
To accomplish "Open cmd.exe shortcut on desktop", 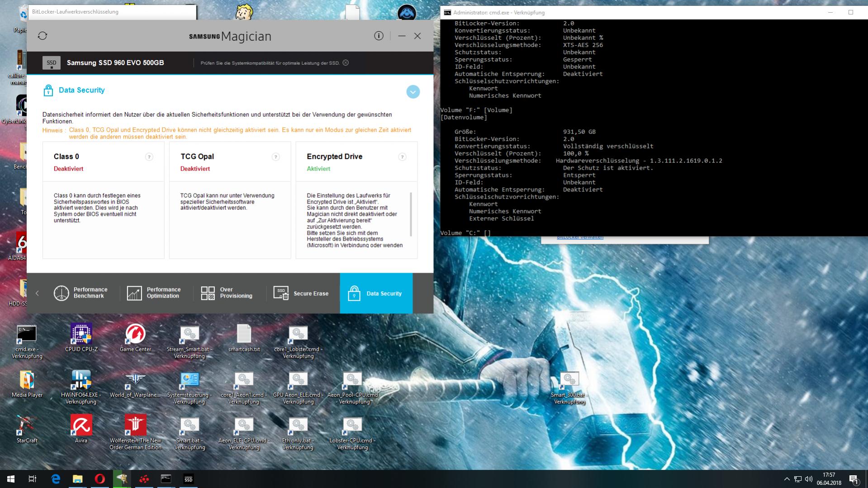I will click(27, 342).
